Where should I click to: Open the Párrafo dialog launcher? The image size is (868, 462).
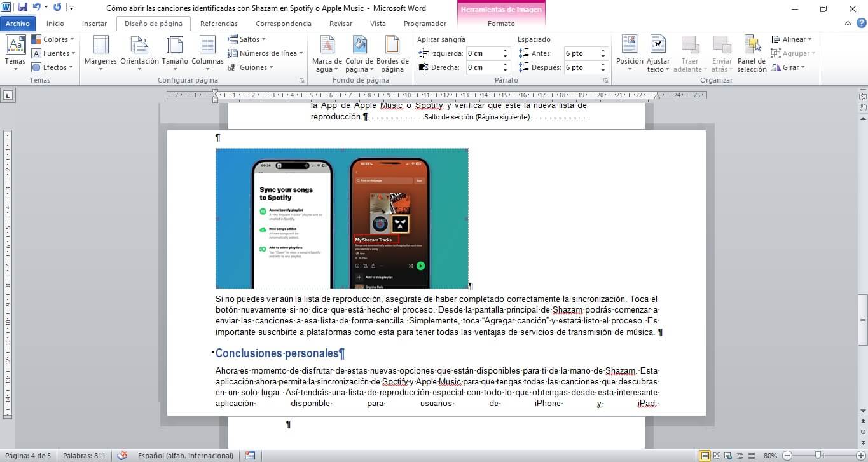point(605,81)
